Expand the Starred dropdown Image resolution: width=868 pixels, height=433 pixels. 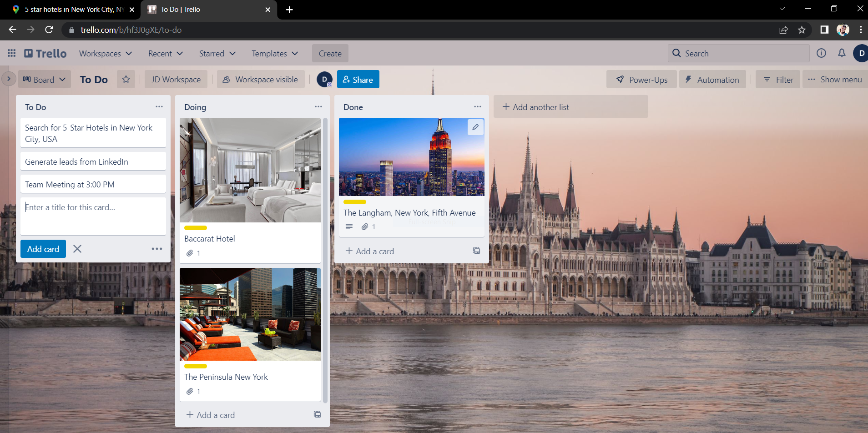217,53
